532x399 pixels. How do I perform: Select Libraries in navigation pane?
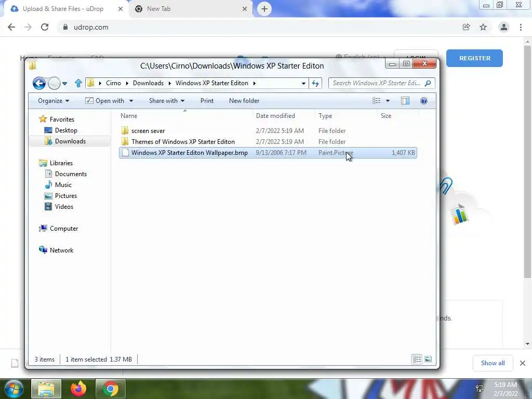pyautogui.click(x=56, y=163)
